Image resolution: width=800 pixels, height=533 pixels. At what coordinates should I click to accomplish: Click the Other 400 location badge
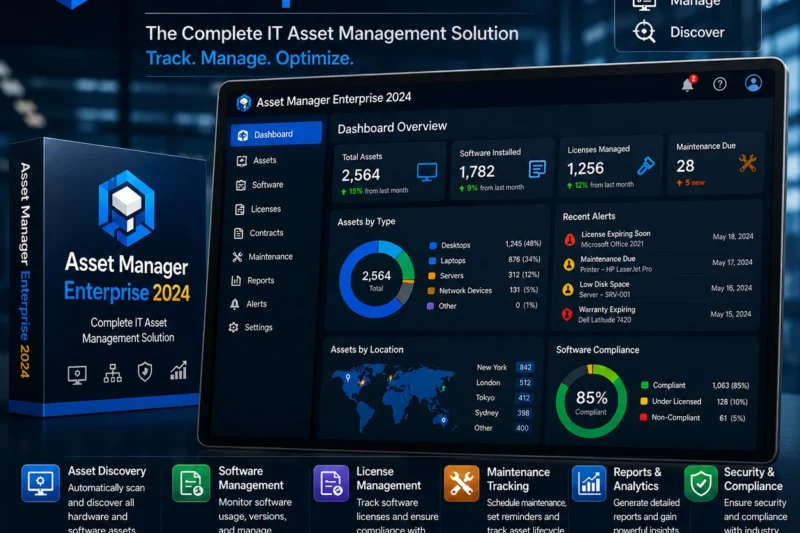click(522, 428)
